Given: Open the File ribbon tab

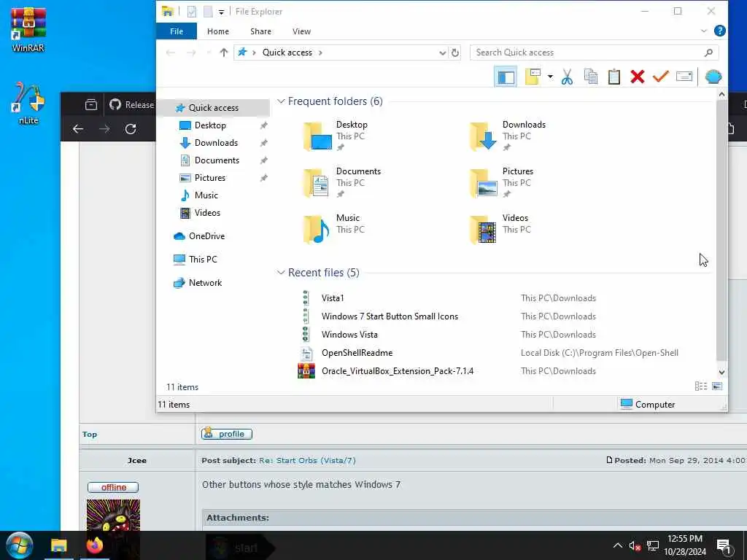Looking at the screenshot, I should click(x=177, y=31).
